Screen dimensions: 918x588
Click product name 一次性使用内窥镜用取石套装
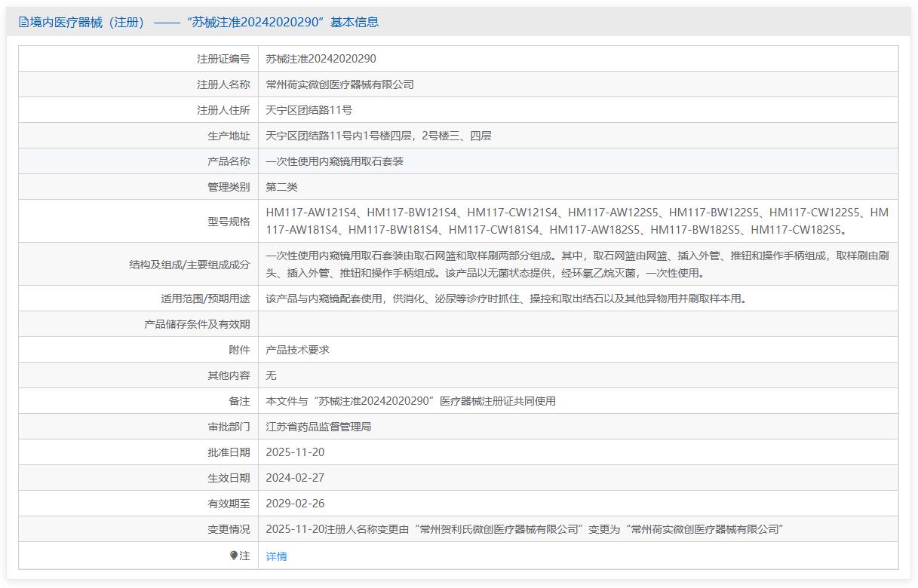point(335,161)
